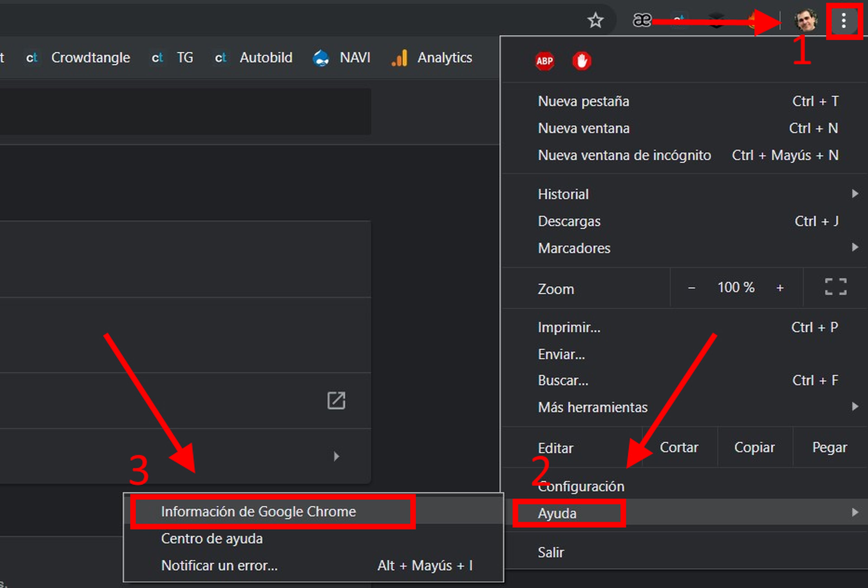Increase zoom with plus button

point(780,288)
